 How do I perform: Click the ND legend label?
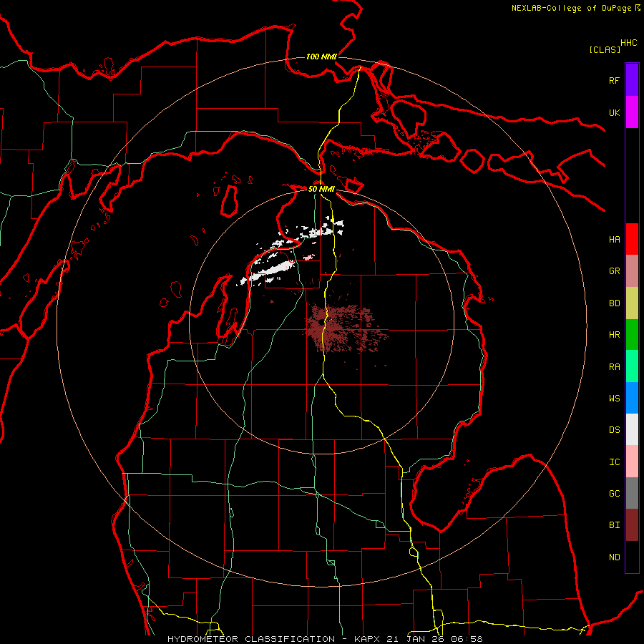coord(614,557)
